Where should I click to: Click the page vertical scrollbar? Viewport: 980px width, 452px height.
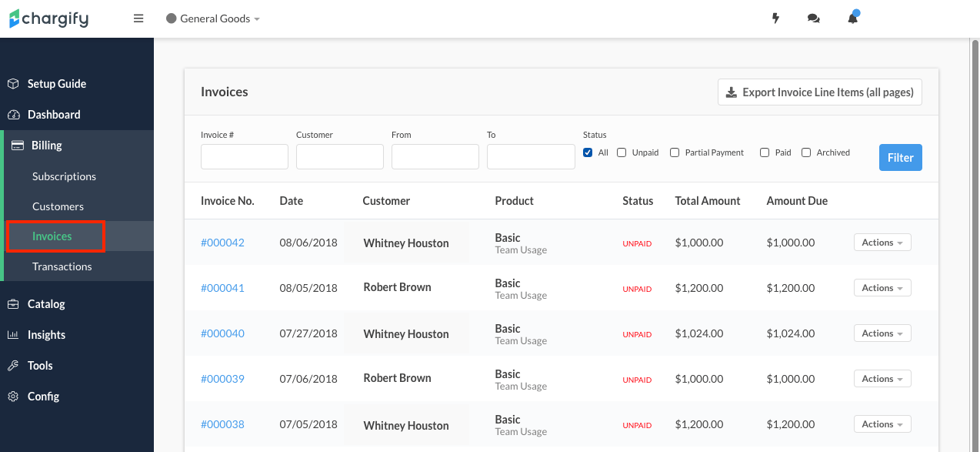pos(974,245)
